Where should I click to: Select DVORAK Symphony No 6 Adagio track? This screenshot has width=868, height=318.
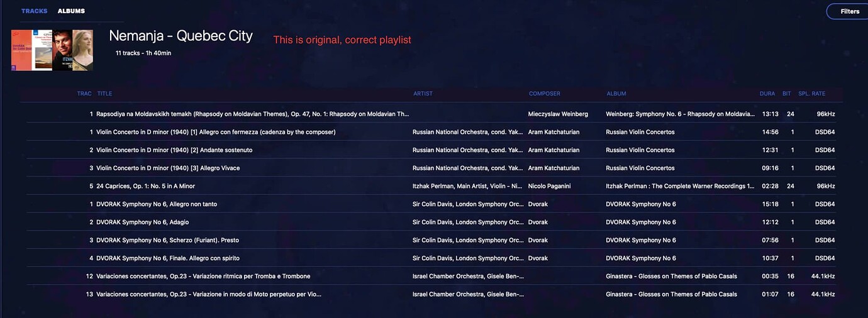[x=431, y=222]
